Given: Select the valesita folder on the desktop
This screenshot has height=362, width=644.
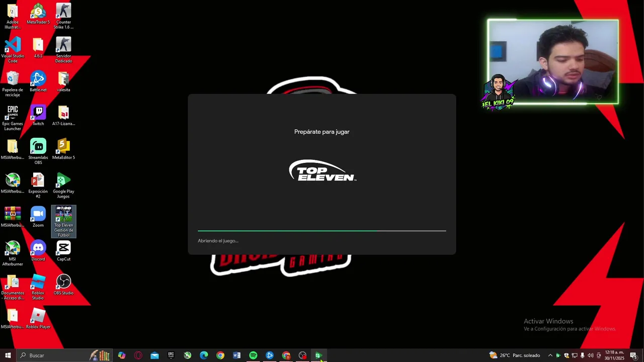Looking at the screenshot, I should [63, 81].
